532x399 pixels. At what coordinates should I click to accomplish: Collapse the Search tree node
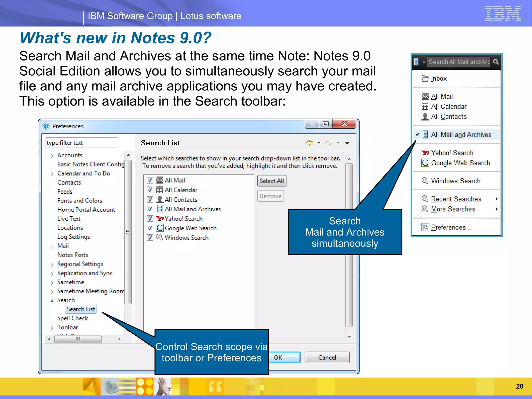[x=52, y=301]
